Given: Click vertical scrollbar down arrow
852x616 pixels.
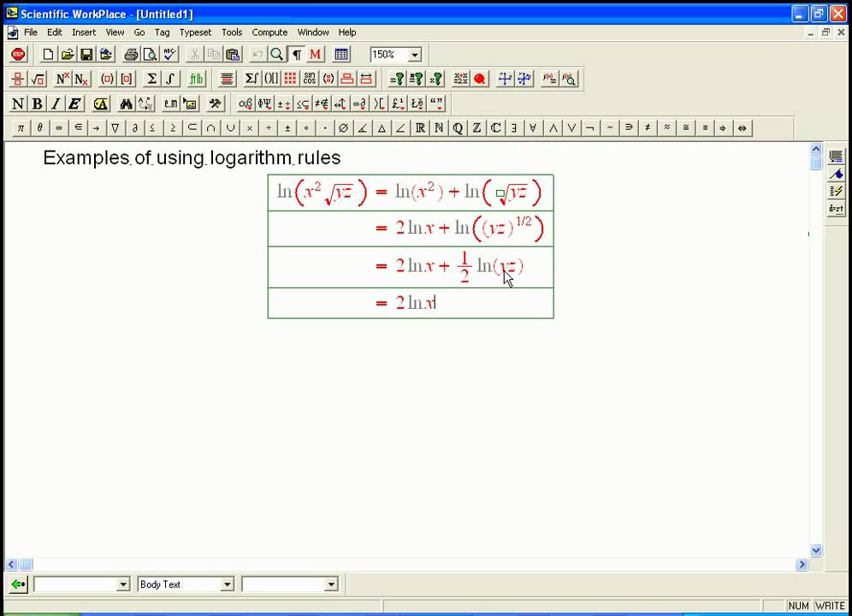Looking at the screenshot, I should click(815, 550).
